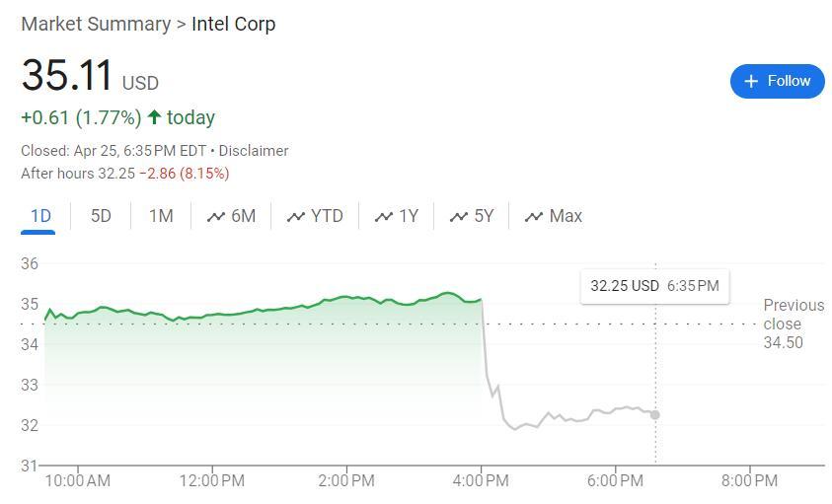The height and width of the screenshot is (504, 832).
Task: Select the 1D time range tab
Action: [x=40, y=216]
